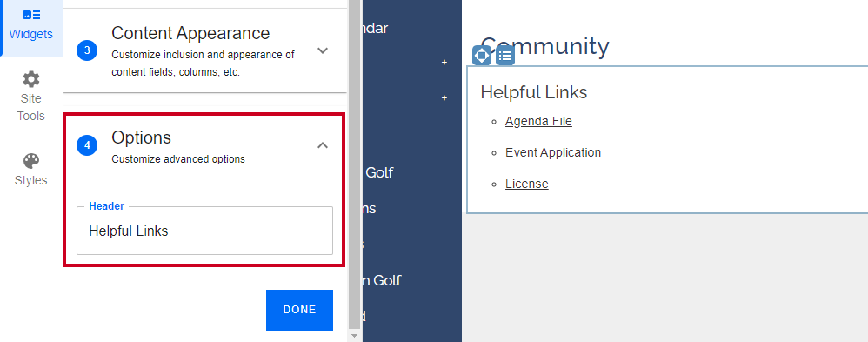
Task: Open the License link
Action: coord(526,184)
